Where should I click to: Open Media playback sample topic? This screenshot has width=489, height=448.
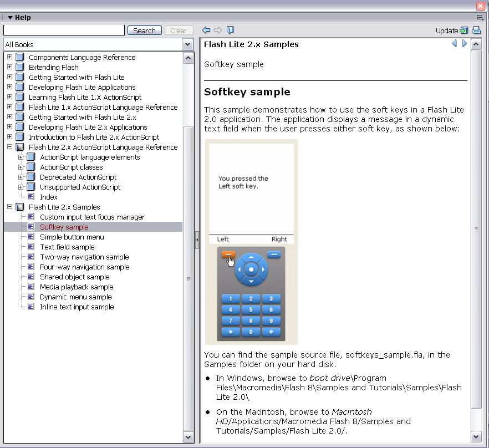point(77,287)
